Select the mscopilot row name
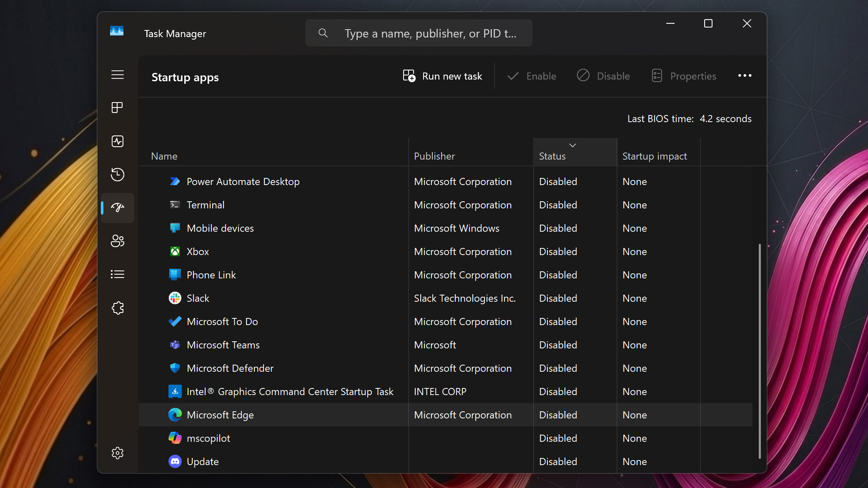This screenshot has height=488, width=868. click(x=208, y=438)
